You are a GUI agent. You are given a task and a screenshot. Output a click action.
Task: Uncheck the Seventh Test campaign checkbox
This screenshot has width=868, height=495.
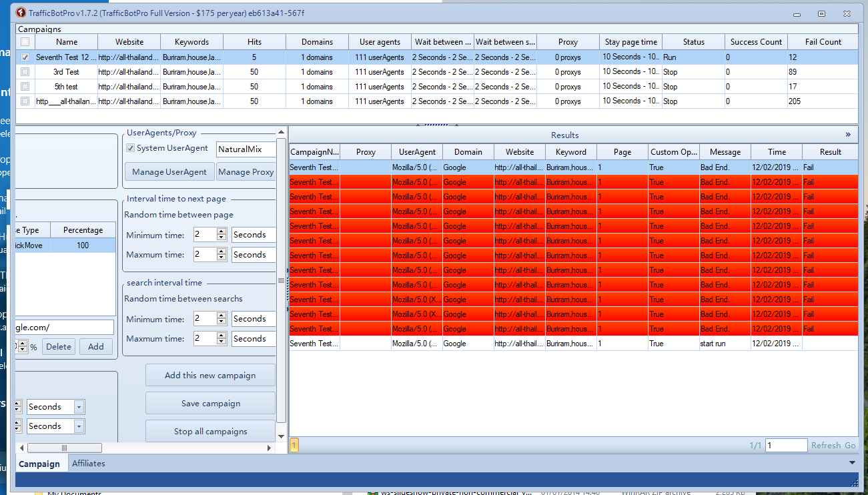click(25, 57)
